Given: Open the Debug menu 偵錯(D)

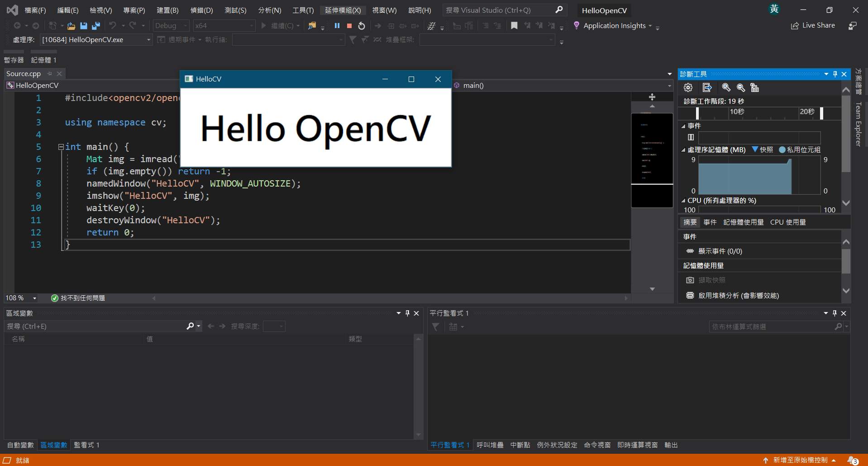Looking at the screenshot, I should pos(201,10).
